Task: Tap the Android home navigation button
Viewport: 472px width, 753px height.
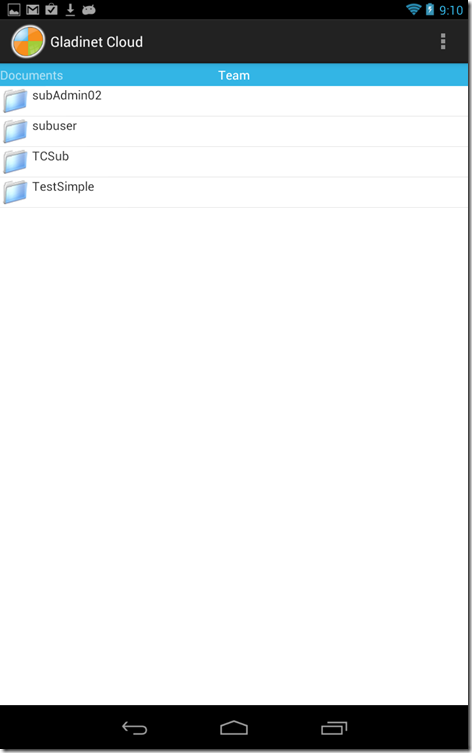Action: click(234, 728)
